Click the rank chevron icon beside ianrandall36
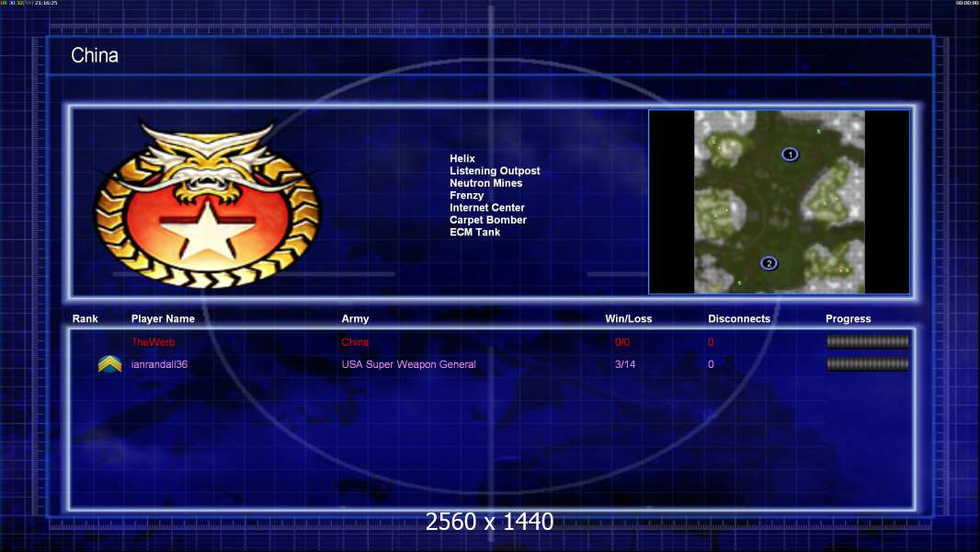This screenshot has height=552, width=980. coord(110,363)
